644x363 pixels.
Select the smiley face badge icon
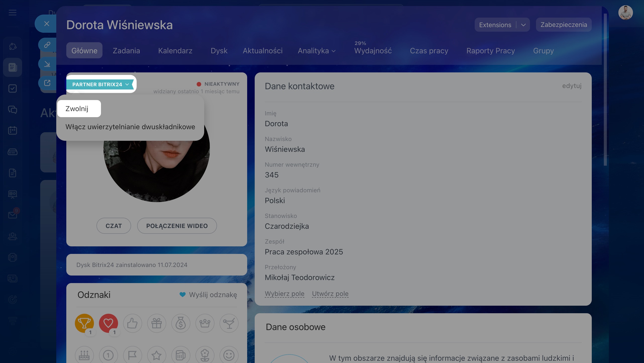click(229, 355)
